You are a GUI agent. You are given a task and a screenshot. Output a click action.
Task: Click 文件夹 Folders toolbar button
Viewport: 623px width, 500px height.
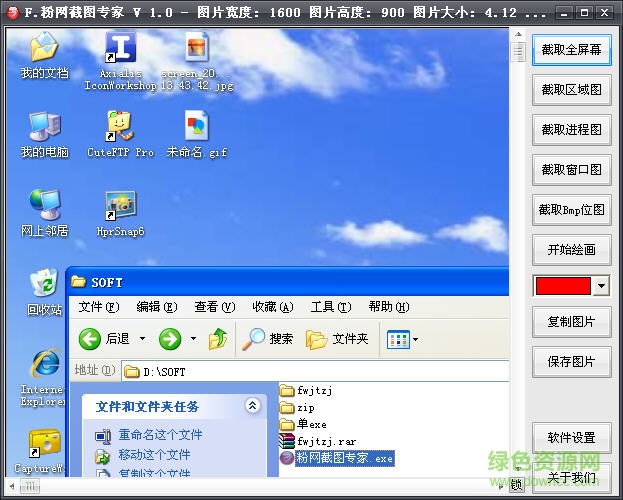tap(337, 339)
